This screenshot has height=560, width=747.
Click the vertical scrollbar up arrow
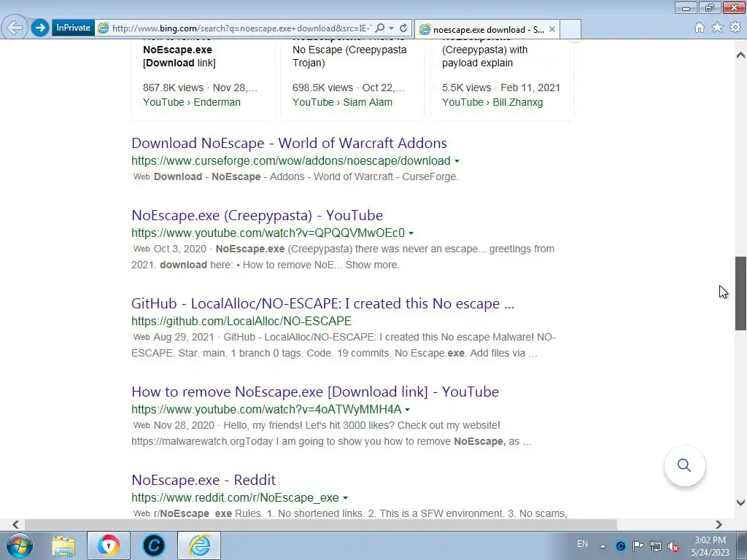(740, 55)
